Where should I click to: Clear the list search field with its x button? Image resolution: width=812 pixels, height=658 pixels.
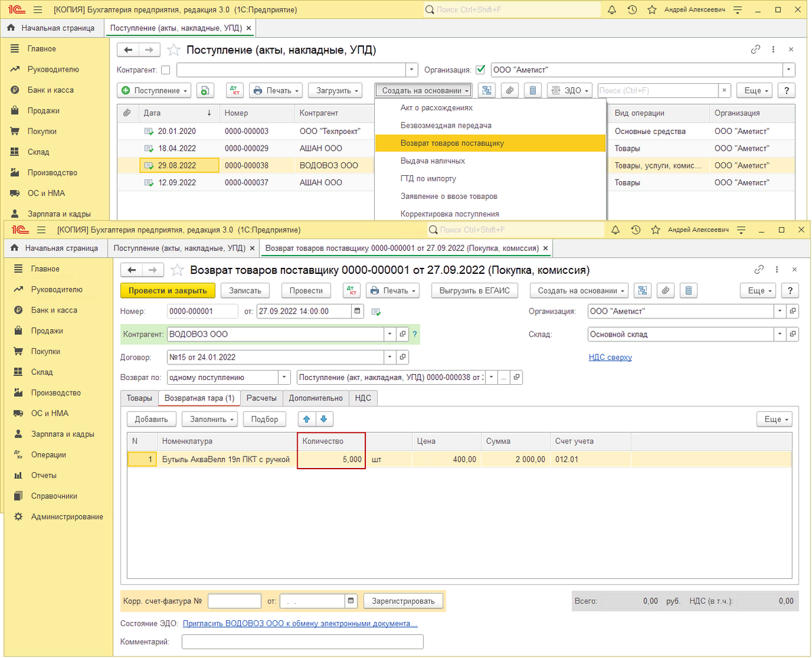(725, 91)
